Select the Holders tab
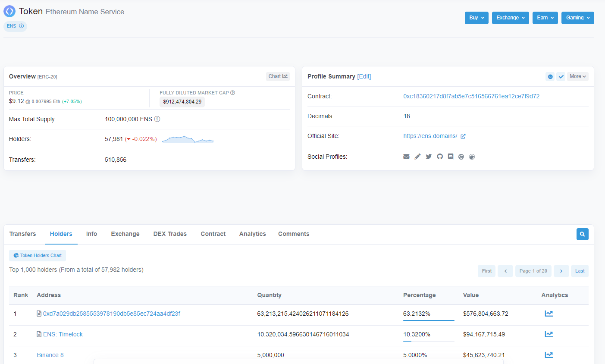Image resolution: width=605 pixels, height=364 pixels. coord(61,234)
